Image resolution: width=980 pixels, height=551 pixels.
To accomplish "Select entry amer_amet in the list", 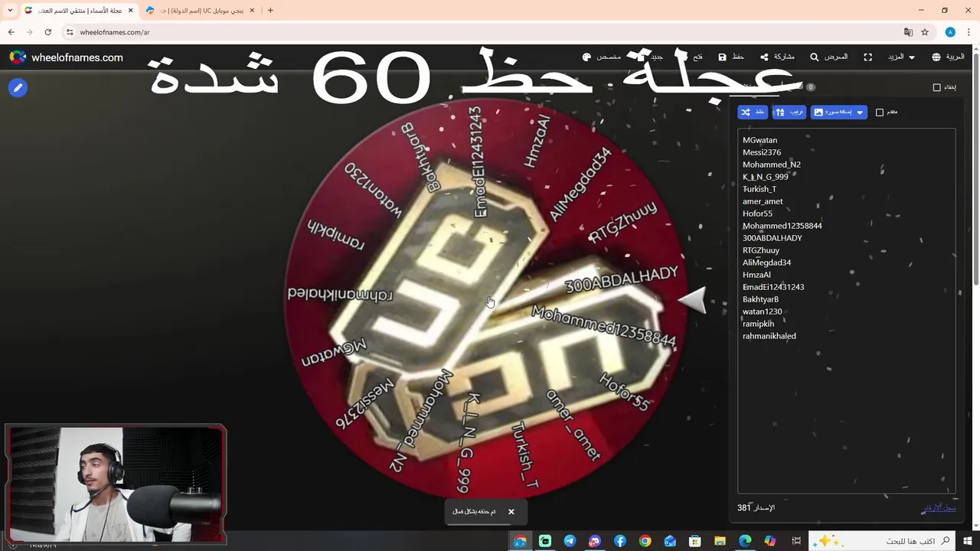I will [763, 201].
